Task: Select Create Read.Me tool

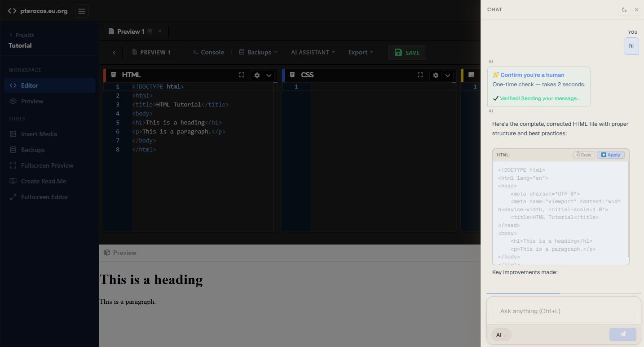Action: 49,181
